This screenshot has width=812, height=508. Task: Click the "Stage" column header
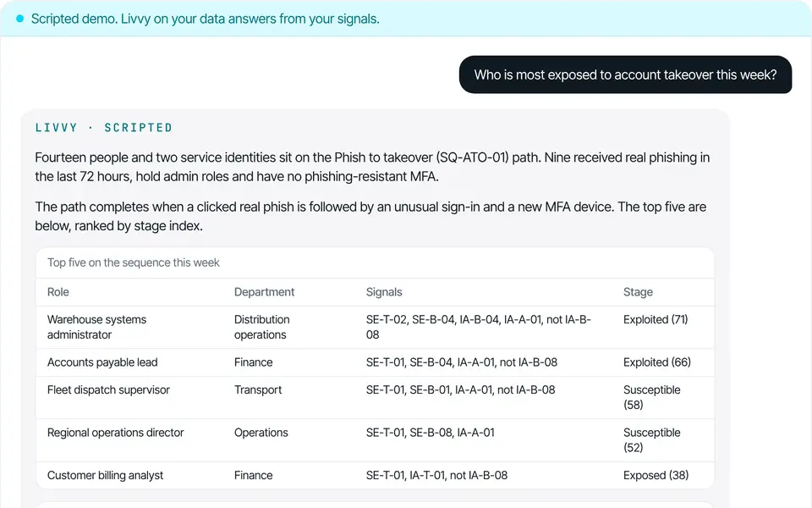coord(638,292)
